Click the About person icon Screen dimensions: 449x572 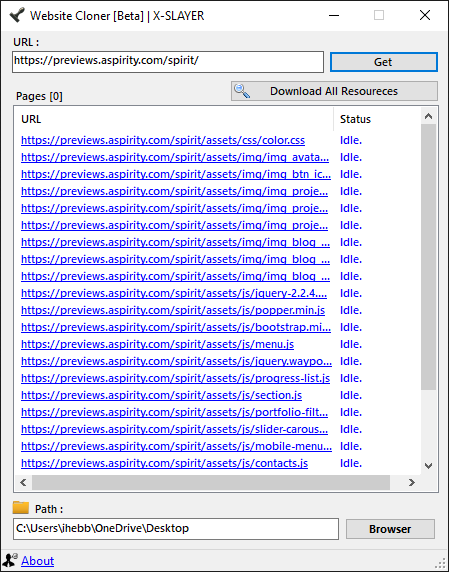[x=9, y=560]
